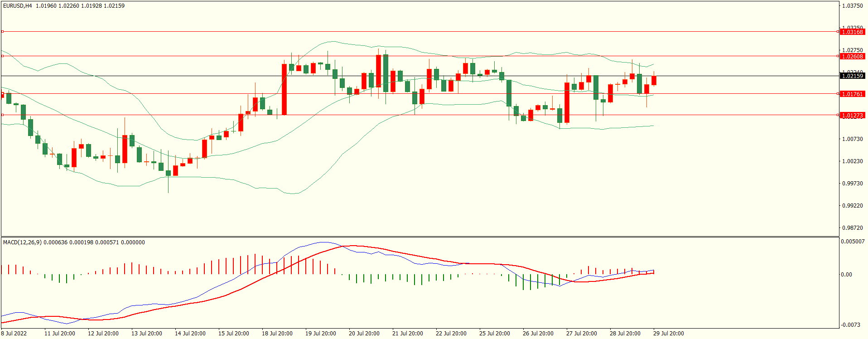Click the EURUSD,H4 chart title text
868x339 pixels.
pyautogui.click(x=17, y=6)
